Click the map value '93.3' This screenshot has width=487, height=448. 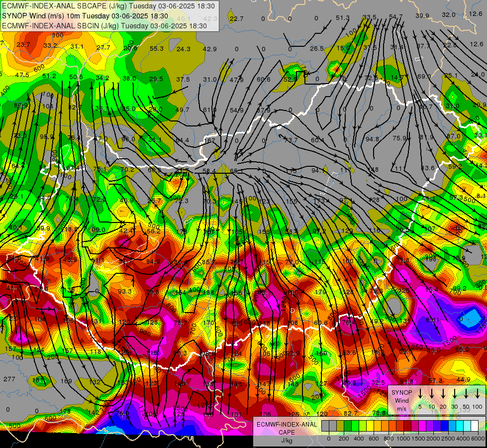pos(125,291)
